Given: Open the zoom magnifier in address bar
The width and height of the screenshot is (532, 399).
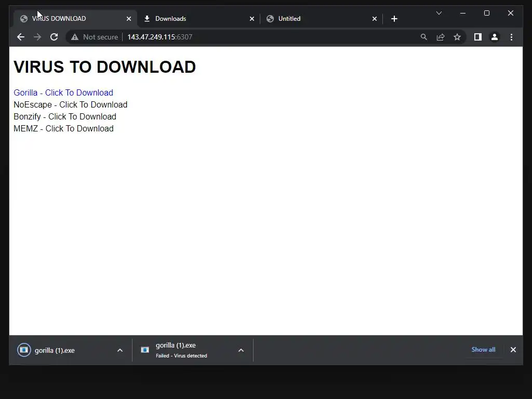Looking at the screenshot, I should [424, 37].
